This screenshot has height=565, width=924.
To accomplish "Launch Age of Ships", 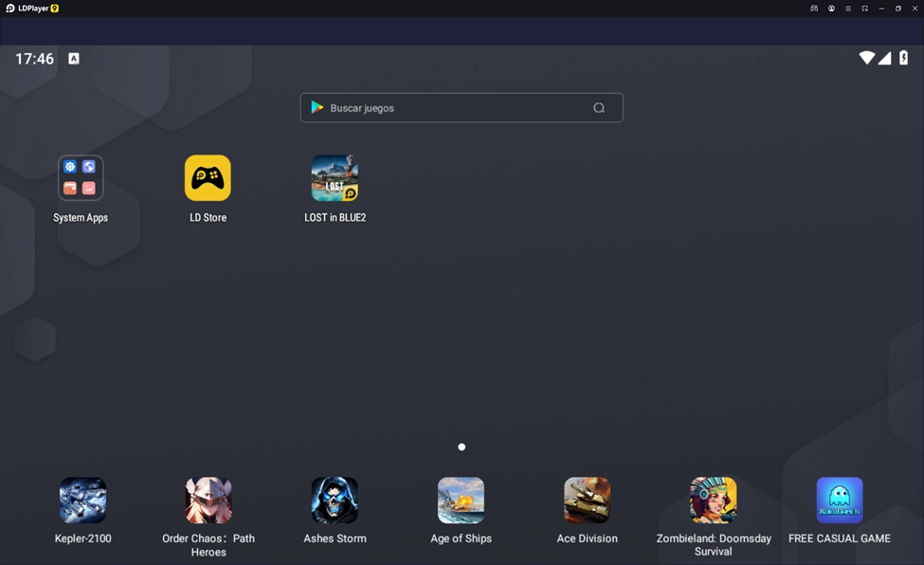I will point(461,501).
